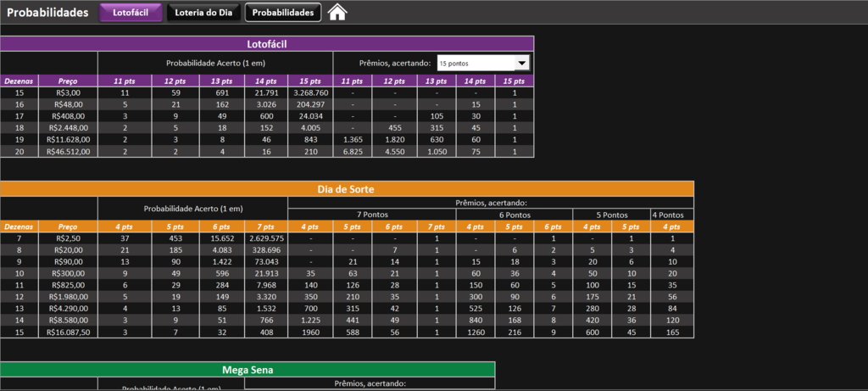Select cell with value 2.629.575
The width and height of the screenshot is (868, 391).
(x=266, y=238)
